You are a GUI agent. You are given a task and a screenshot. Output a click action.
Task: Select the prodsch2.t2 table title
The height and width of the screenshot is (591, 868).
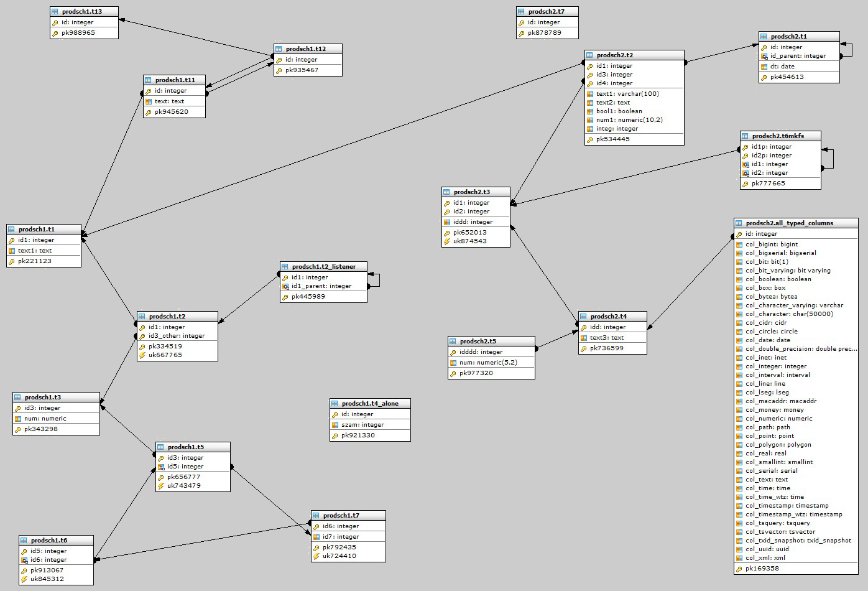click(x=615, y=55)
